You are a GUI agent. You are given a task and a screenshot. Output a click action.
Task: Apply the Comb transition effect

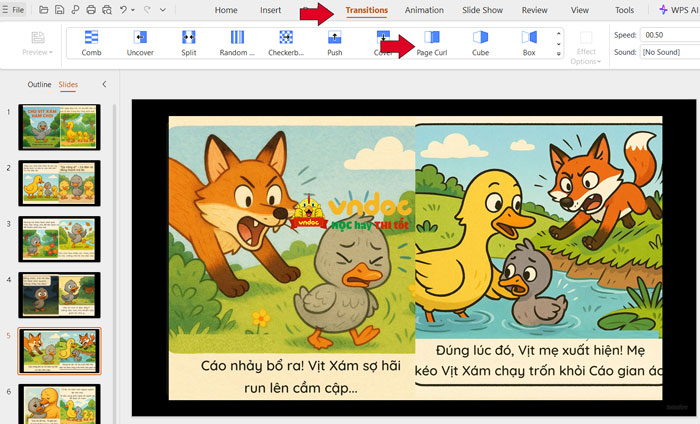point(92,43)
